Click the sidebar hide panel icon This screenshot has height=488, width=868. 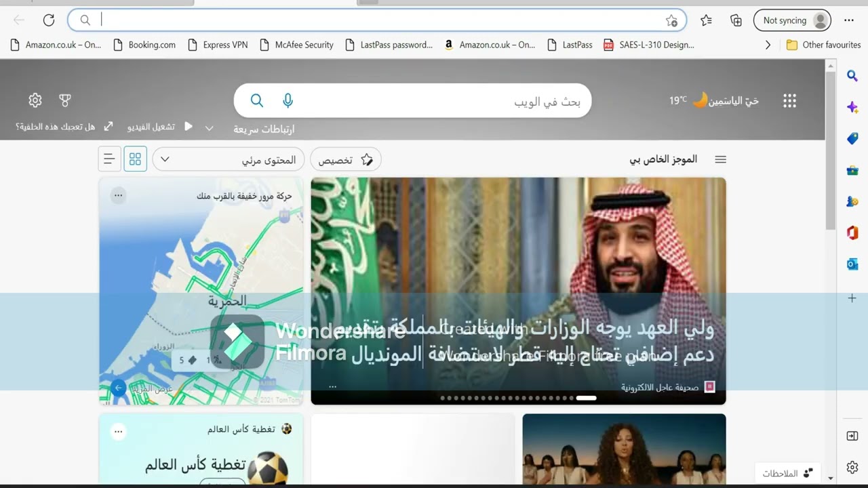852,436
